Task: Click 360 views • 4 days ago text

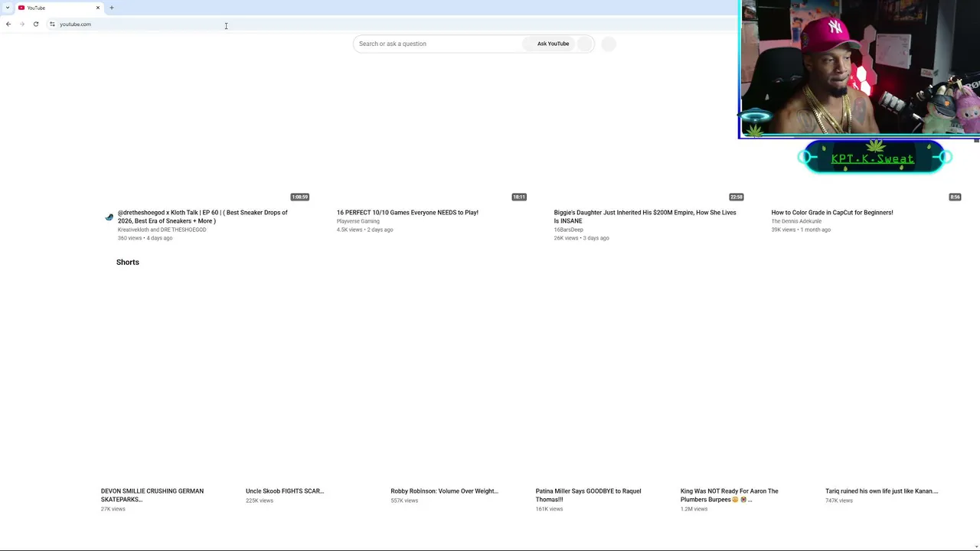Action: [145, 238]
